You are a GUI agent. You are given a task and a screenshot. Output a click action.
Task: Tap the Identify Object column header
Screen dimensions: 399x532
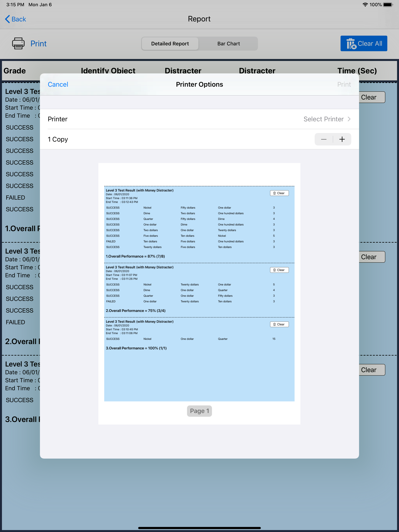(108, 71)
